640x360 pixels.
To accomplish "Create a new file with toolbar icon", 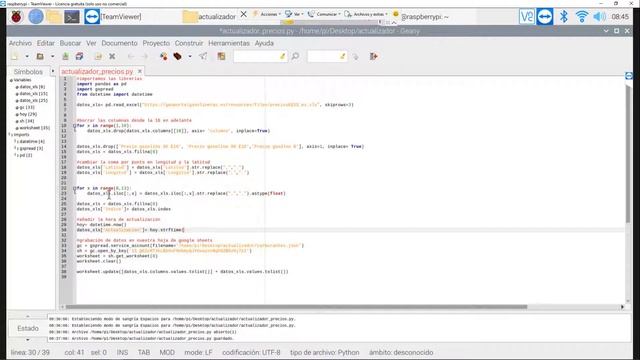I will point(15,56).
